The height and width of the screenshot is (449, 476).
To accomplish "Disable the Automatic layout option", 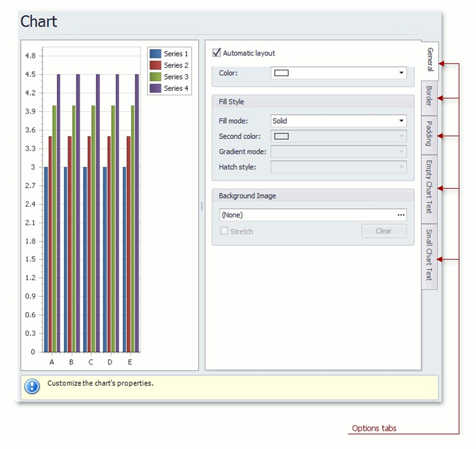I will point(217,52).
